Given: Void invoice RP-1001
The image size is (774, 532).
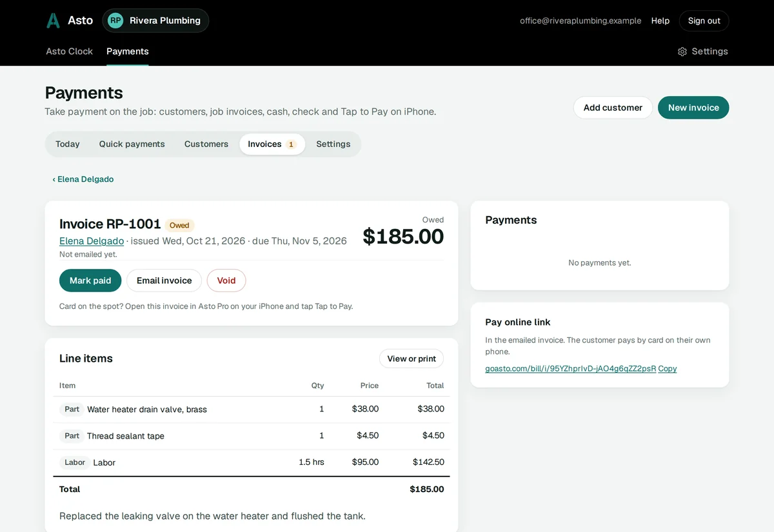Looking at the screenshot, I should pos(226,281).
